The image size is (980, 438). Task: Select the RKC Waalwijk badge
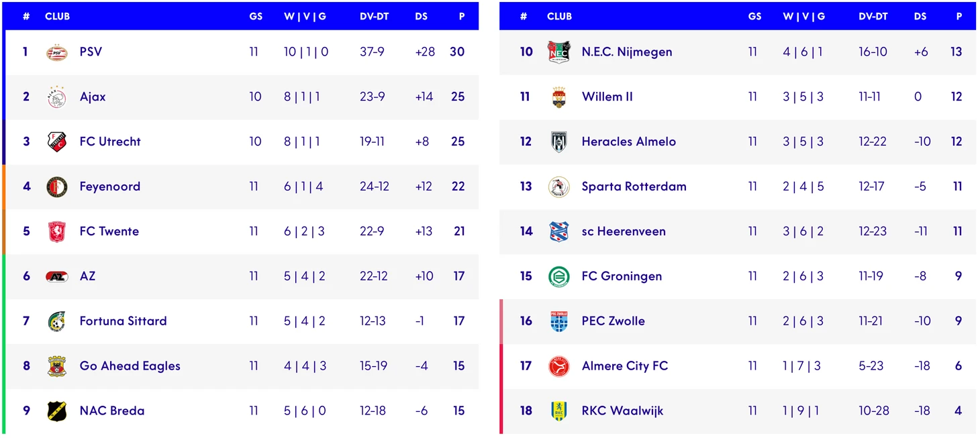(559, 410)
